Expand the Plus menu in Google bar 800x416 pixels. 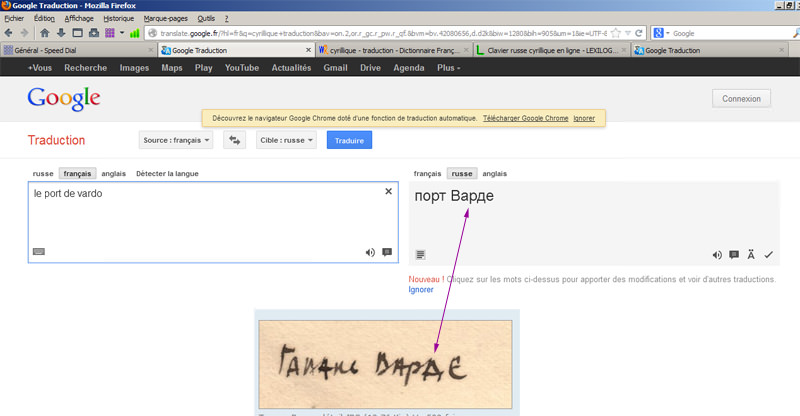point(448,67)
